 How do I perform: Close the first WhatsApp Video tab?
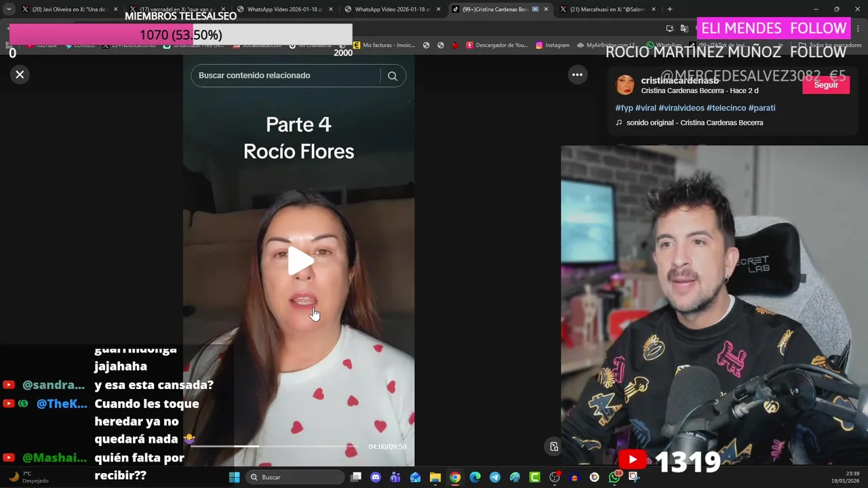[x=330, y=9]
